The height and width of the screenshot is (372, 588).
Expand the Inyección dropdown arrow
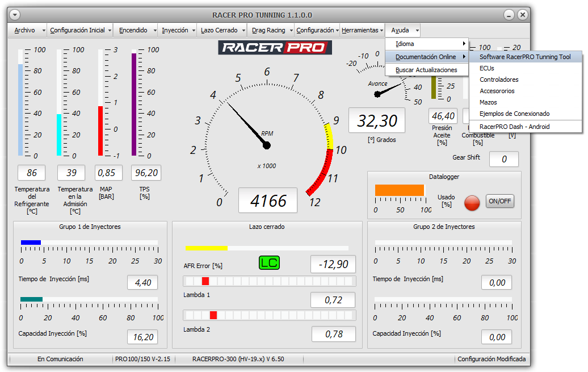[x=194, y=31]
